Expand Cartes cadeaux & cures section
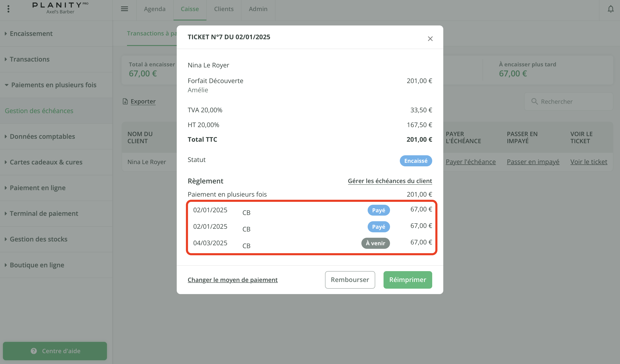The height and width of the screenshot is (364, 620). 46,162
